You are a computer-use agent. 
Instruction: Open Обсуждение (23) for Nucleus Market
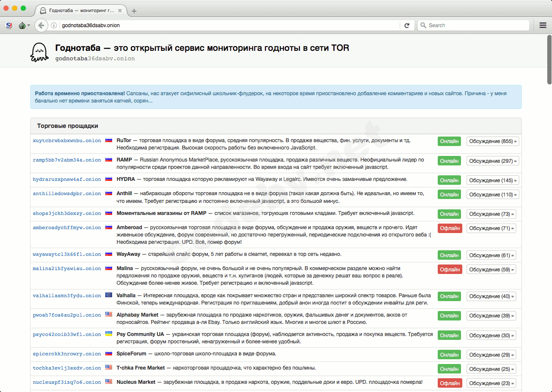[x=491, y=383]
